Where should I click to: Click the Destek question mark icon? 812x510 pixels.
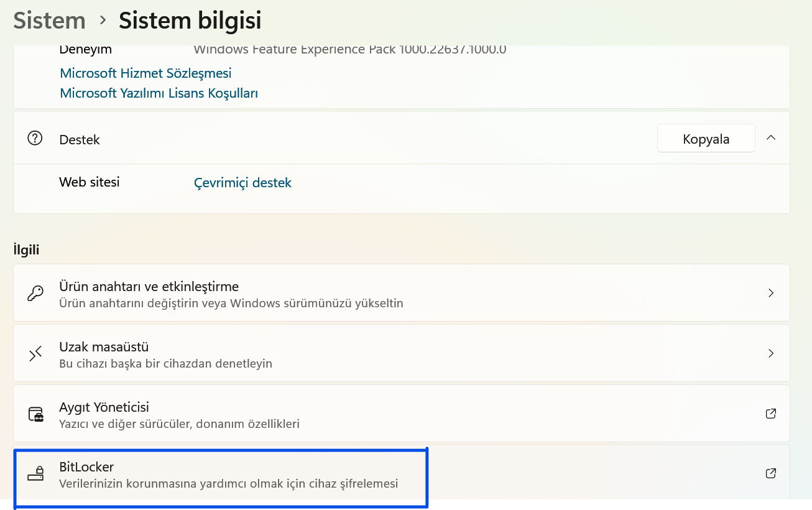coord(35,138)
